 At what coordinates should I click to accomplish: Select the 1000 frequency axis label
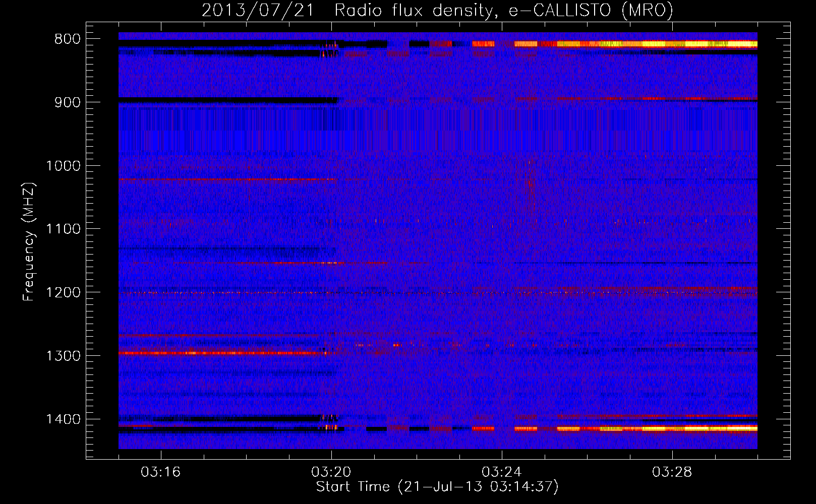click(63, 166)
